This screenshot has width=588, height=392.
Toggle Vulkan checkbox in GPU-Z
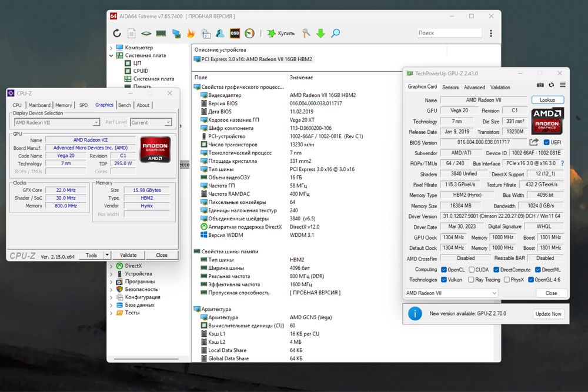pos(443,280)
